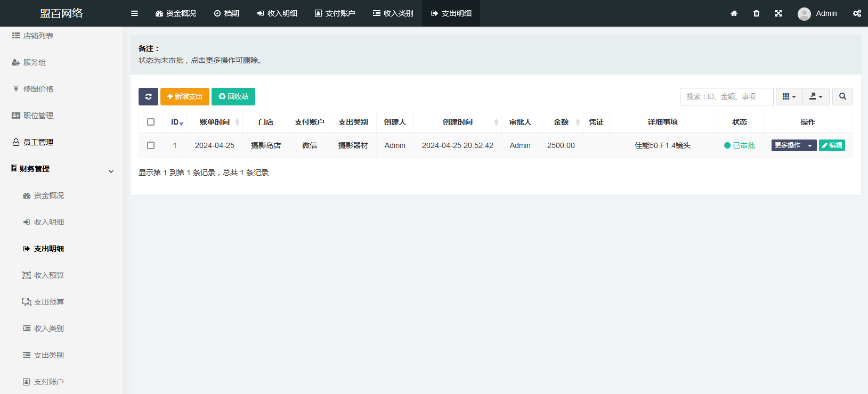Open 员工管理 in the sidebar
The height and width of the screenshot is (394, 868).
[38, 142]
